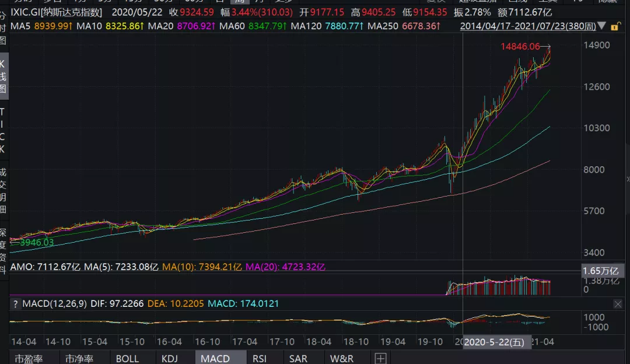630x364 pixels.
Task: Click the MA250 6678.36 label
Action: 404,26
